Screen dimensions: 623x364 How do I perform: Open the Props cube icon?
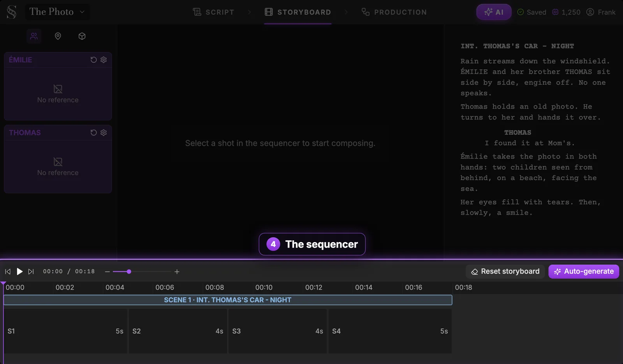(x=82, y=36)
